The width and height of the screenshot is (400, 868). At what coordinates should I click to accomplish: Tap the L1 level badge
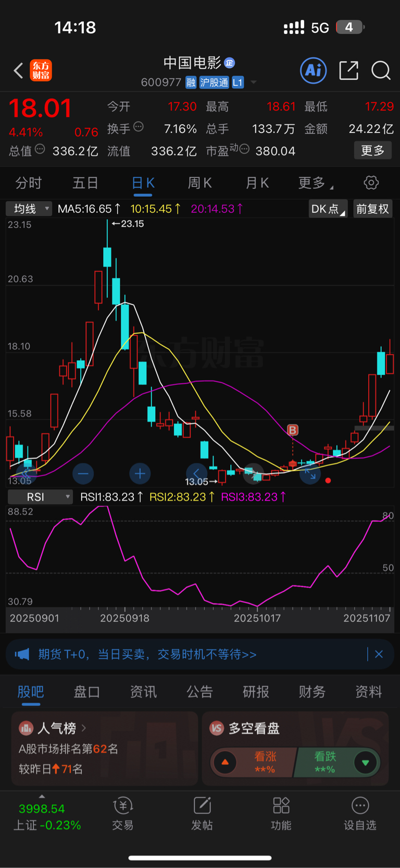[x=238, y=82]
